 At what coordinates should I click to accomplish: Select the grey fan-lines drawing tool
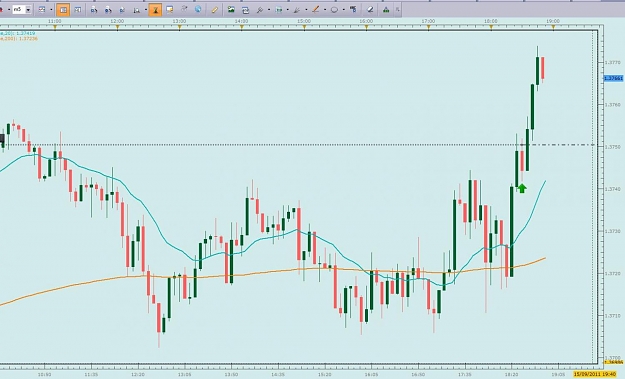[x=297, y=10]
